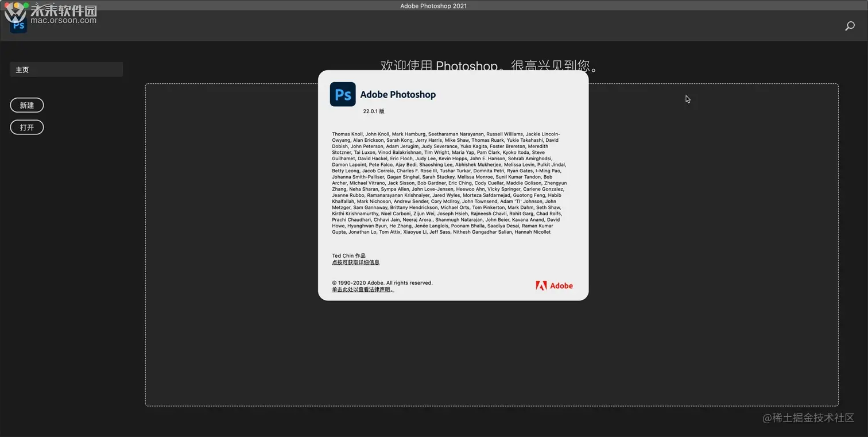
Task: Open the 单击此处以查看法律声明 link
Action: 363,289
